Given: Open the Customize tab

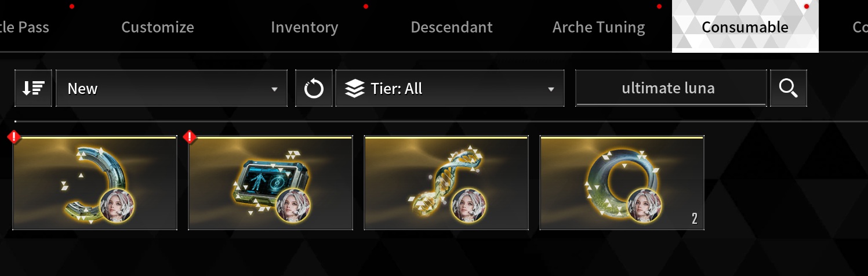Looking at the screenshot, I should 158,27.
